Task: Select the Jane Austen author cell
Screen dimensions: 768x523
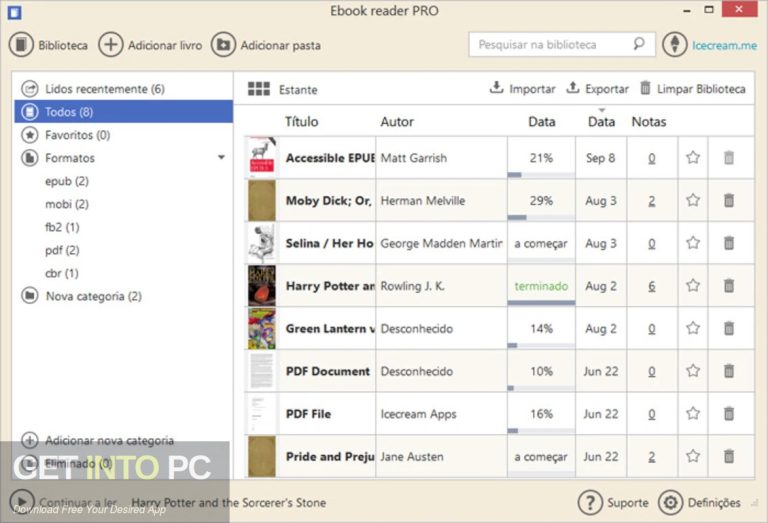Action: click(441, 456)
